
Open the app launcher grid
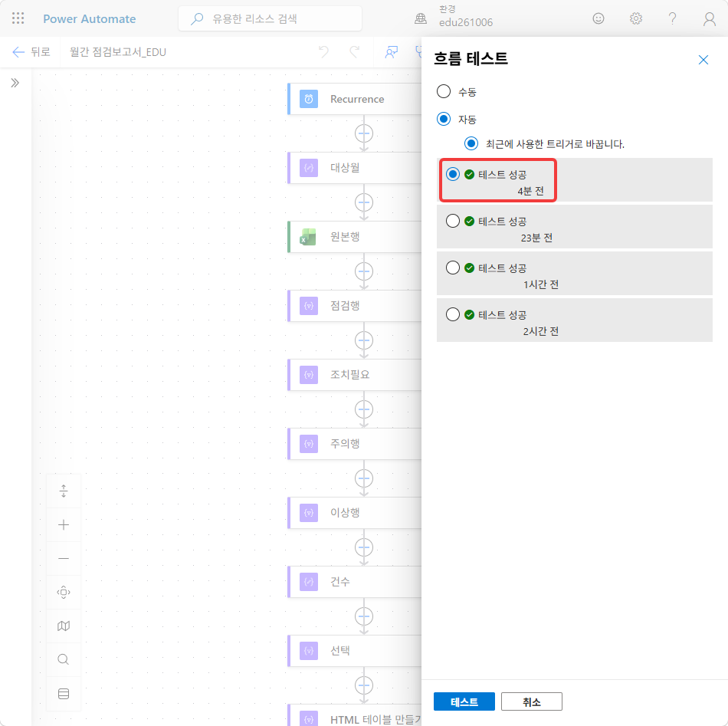click(18, 18)
